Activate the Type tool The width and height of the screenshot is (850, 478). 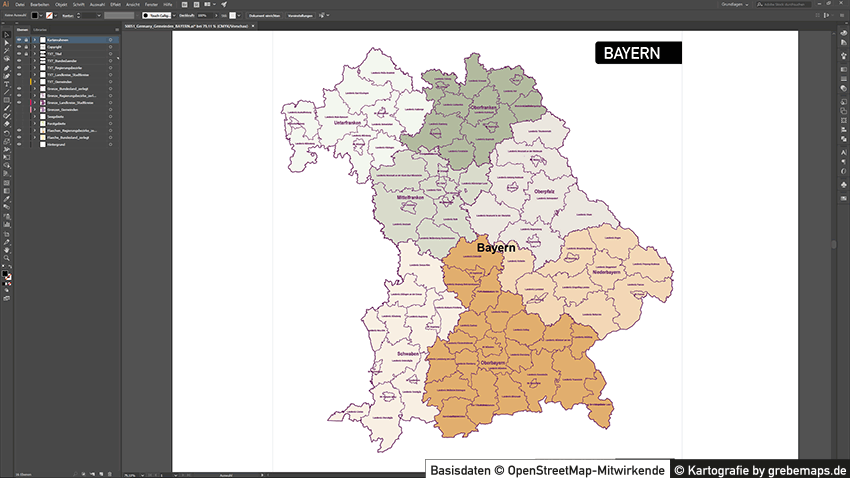point(6,84)
